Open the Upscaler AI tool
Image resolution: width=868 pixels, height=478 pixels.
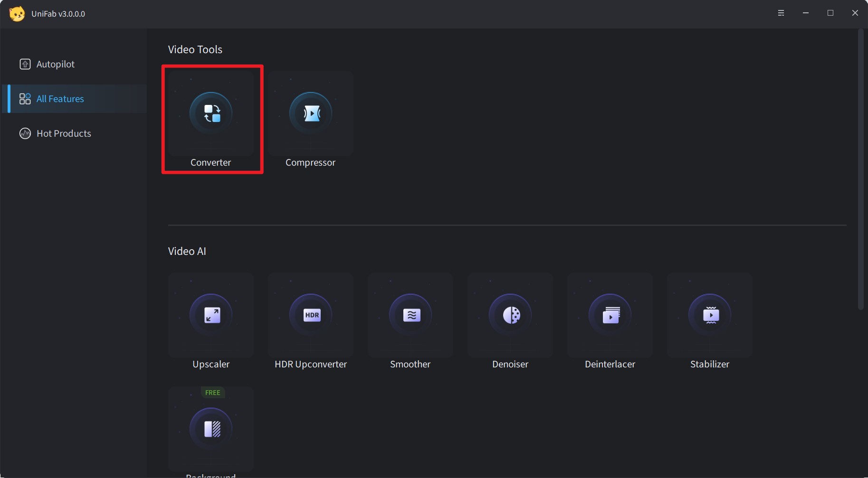211,315
